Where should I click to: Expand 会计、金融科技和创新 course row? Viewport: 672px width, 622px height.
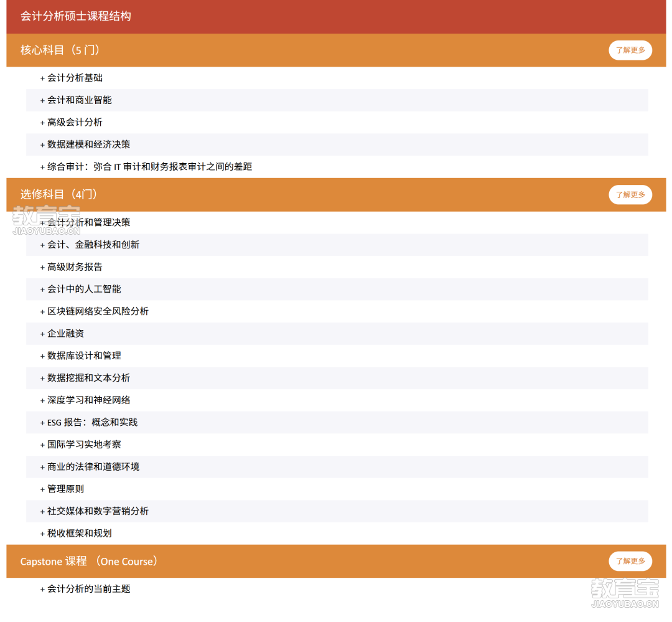pyautogui.click(x=337, y=245)
